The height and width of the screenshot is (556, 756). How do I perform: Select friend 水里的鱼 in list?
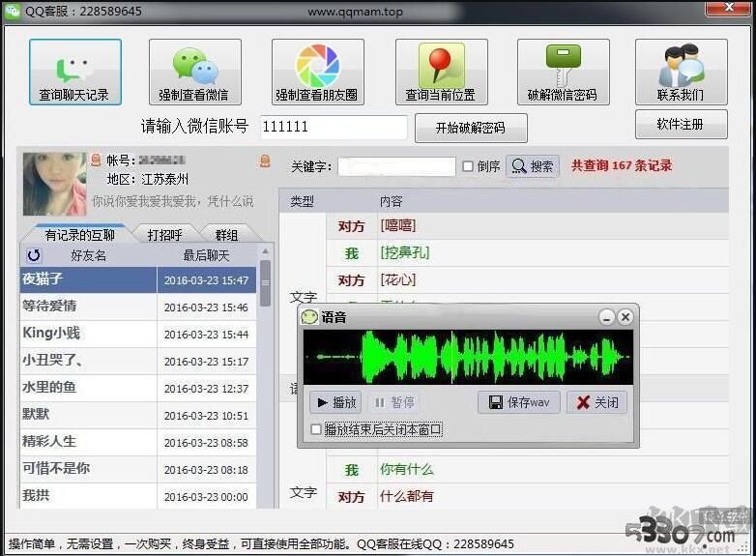pyautogui.click(x=138, y=388)
